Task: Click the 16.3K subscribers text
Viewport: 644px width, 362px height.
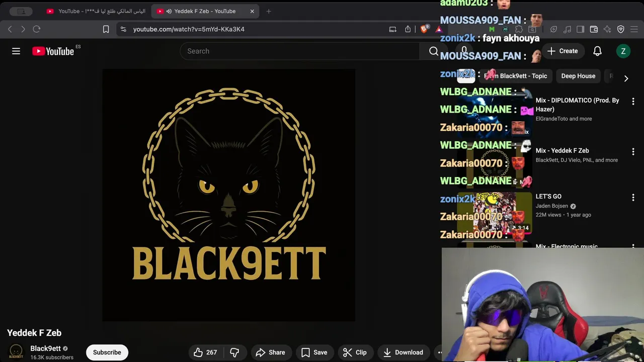Action: click(52, 357)
